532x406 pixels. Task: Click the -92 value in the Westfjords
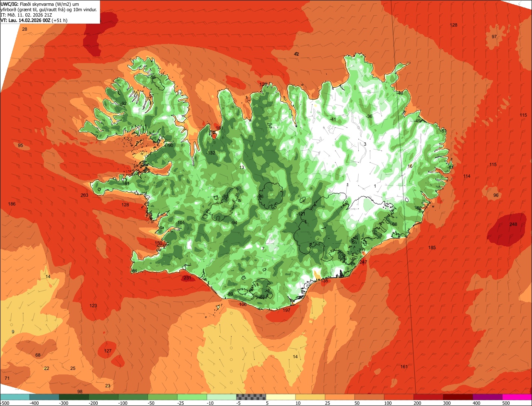(123, 104)
